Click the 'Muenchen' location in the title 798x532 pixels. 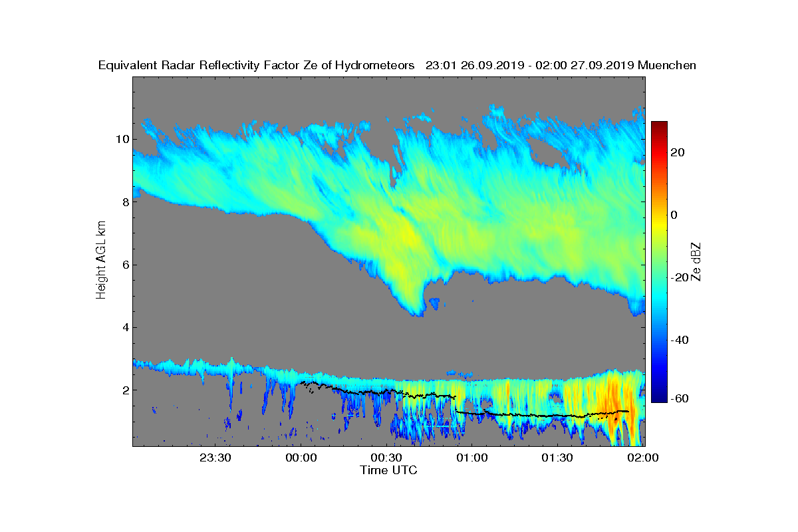(667, 65)
